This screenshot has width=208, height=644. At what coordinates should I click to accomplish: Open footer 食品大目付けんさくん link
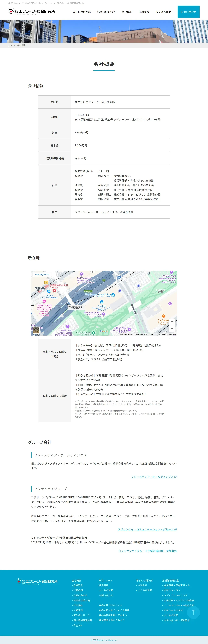[x=111, y=605]
